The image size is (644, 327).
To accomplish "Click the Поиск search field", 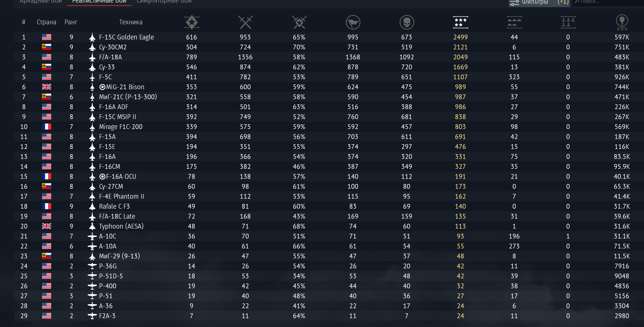I will point(608,2).
